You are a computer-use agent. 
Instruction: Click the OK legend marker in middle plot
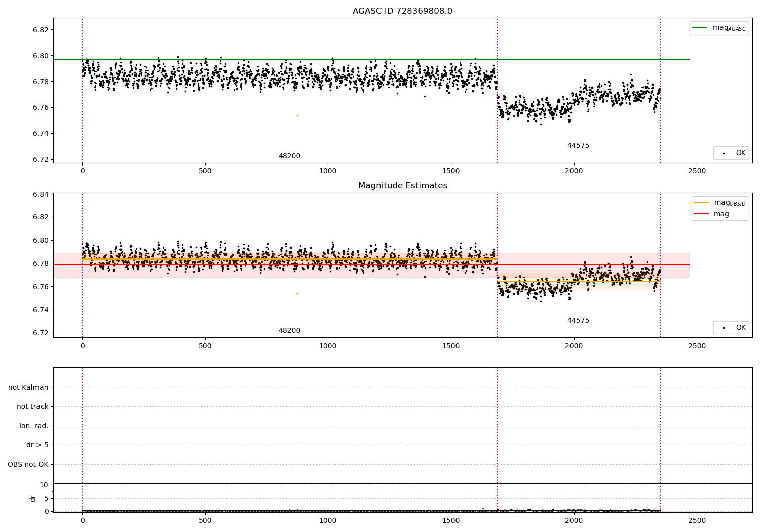(724, 328)
